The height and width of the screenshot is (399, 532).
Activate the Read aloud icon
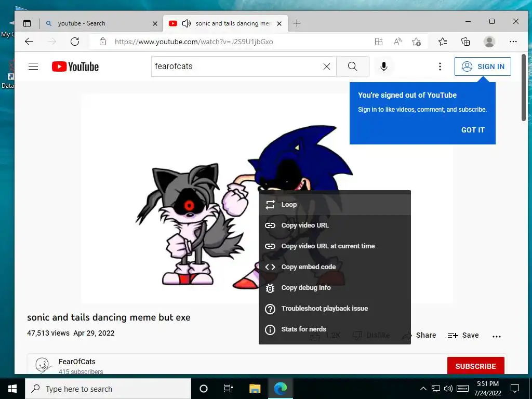[x=397, y=42]
